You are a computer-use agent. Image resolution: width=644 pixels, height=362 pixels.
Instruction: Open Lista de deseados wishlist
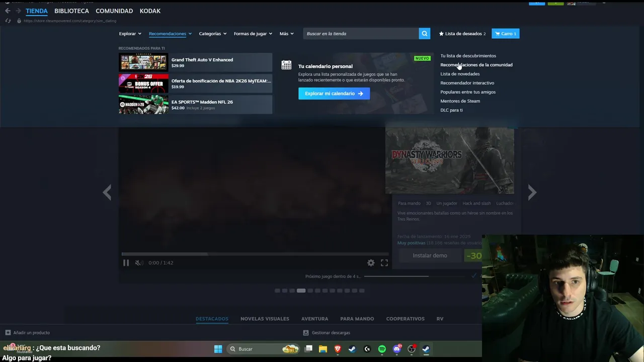[462, 34]
